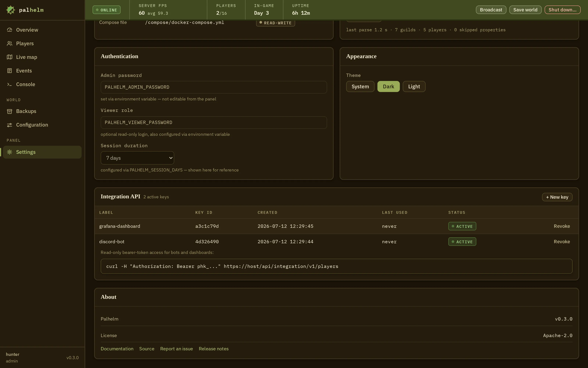Create a New key

click(557, 197)
